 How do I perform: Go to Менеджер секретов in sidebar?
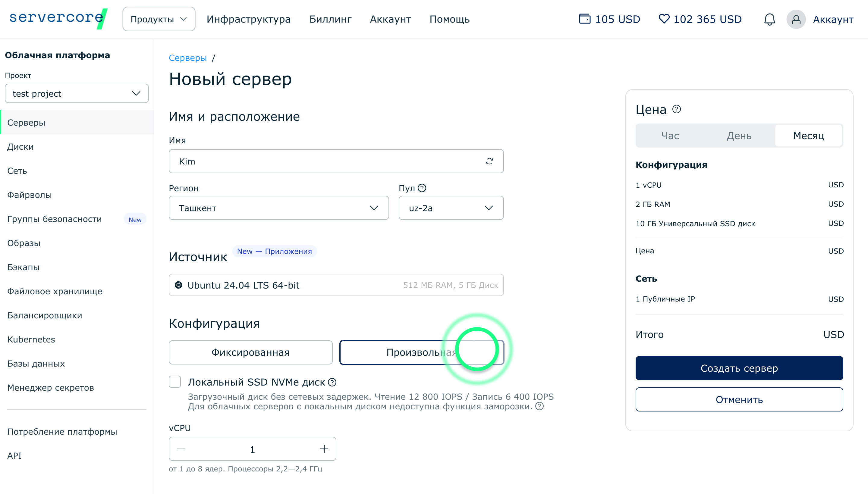(77, 387)
